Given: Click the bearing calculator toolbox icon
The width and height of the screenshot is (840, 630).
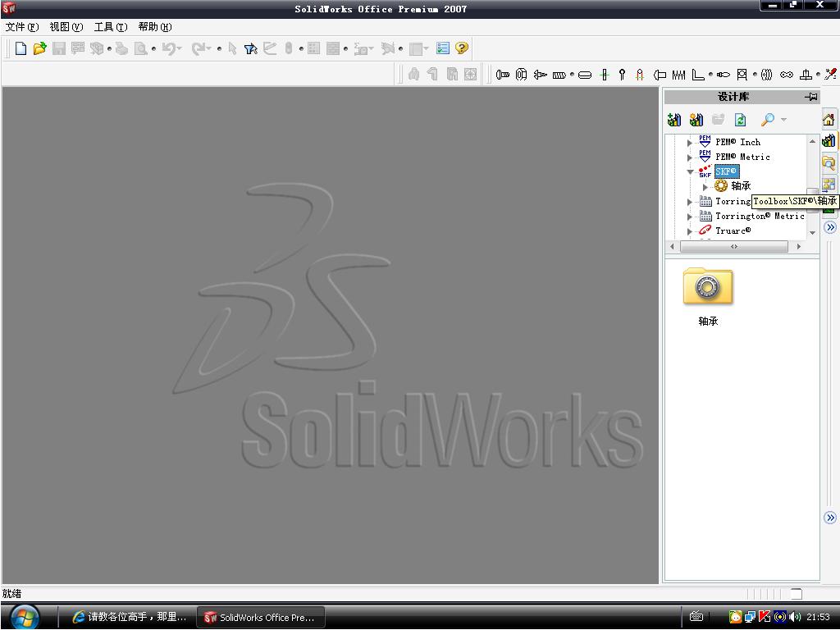Looking at the screenshot, I should tap(742, 75).
